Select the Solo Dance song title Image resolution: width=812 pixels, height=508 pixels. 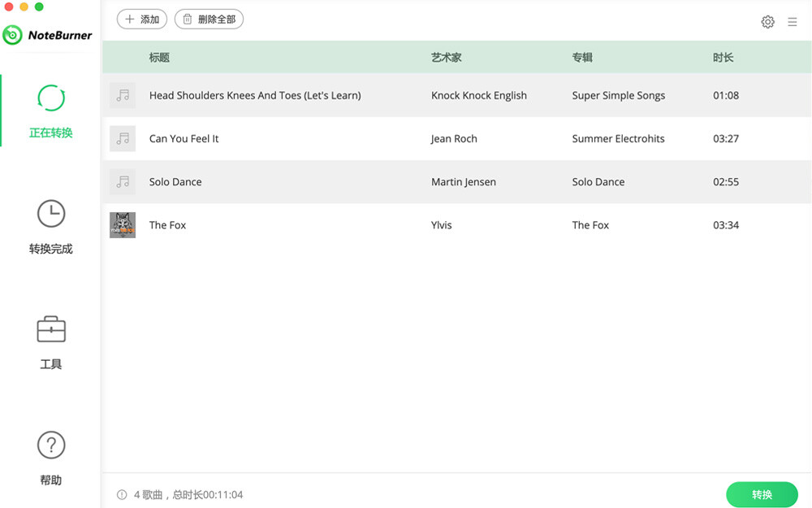(175, 182)
